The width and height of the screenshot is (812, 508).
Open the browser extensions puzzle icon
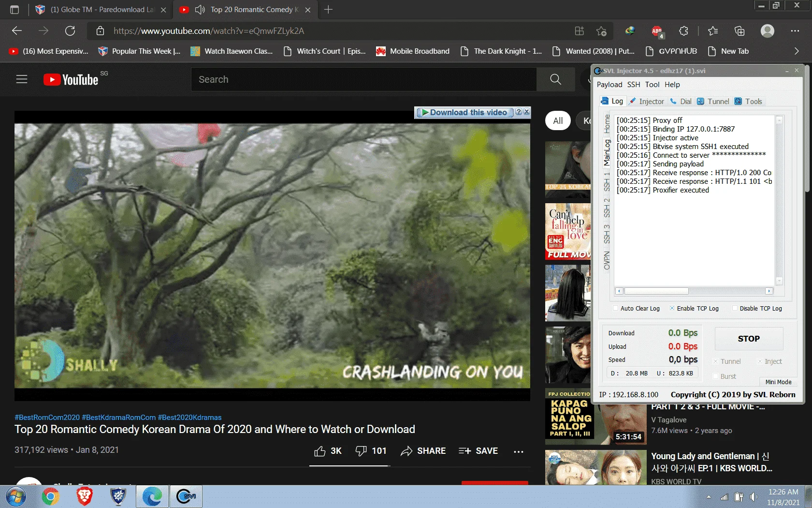[683, 31]
